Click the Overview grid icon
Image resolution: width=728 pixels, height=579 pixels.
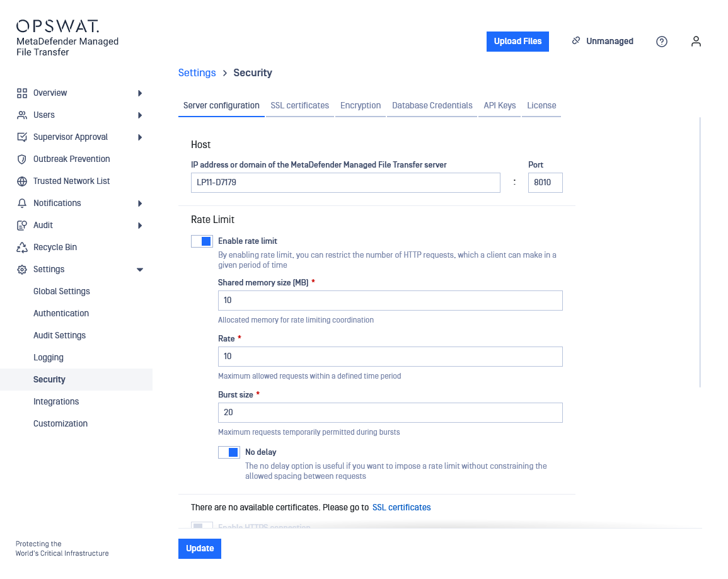coord(22,93)
